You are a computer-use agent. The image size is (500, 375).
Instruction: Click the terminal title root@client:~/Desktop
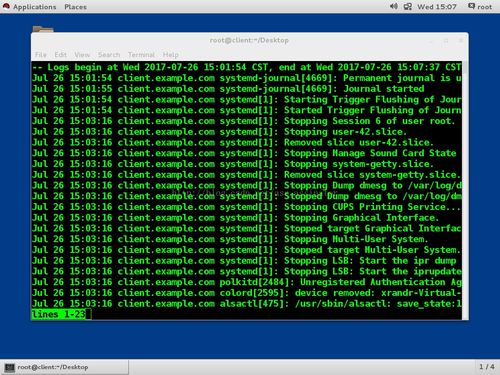pos(249,40)
